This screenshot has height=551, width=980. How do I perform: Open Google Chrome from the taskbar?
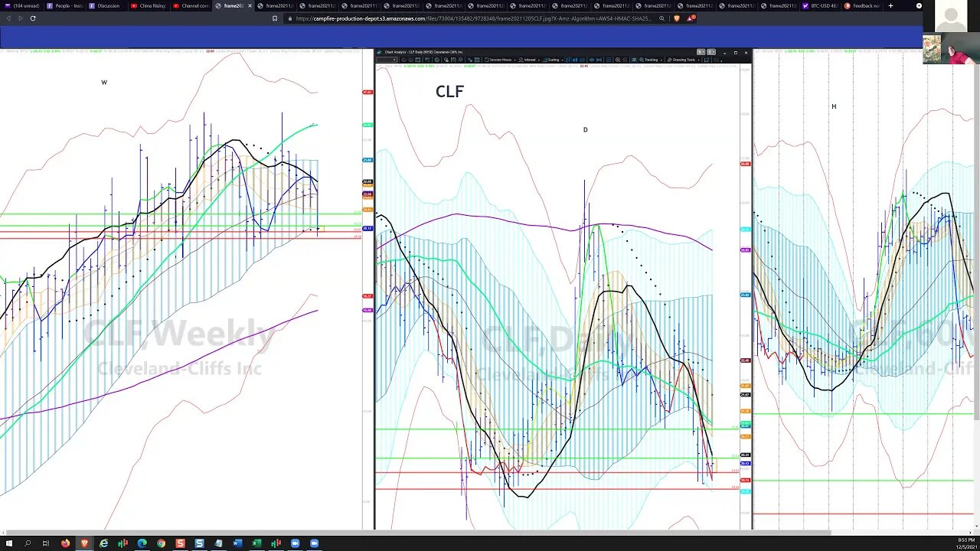[x=161, y=543]
